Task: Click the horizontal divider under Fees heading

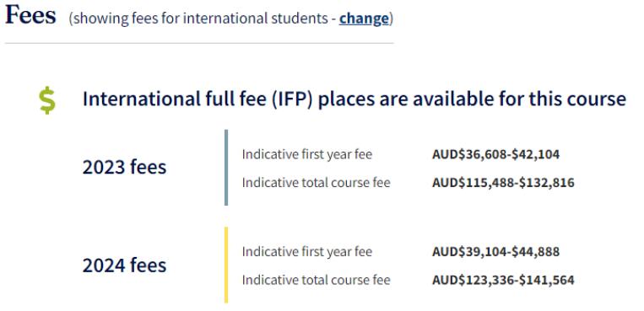Action: 199,43
